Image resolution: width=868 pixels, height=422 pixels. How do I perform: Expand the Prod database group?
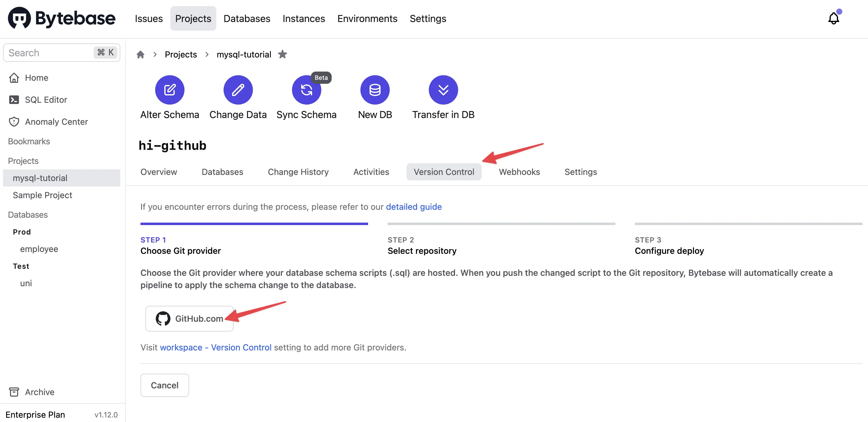pos(22,232)
